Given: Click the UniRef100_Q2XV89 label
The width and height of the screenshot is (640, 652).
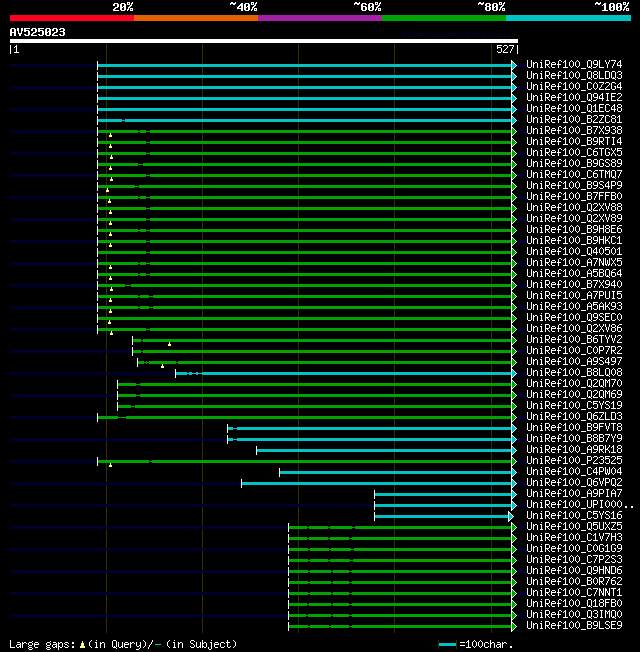Looking at the screenshot, I should [x=574, y=218].
